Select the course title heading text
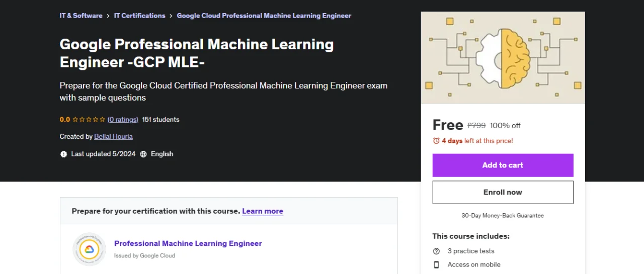This screenshot has height=274, width=644. click(197, 53)
